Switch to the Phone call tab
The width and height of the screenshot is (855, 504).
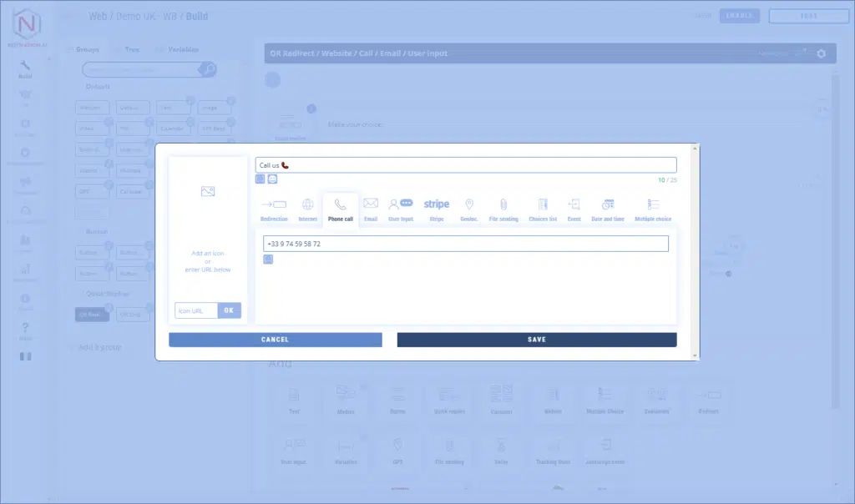pos(340,209)
